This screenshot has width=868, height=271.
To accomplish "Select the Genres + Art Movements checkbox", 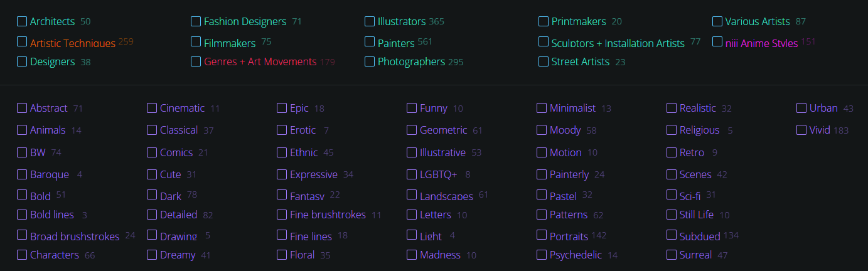I will tap(196, 61).
